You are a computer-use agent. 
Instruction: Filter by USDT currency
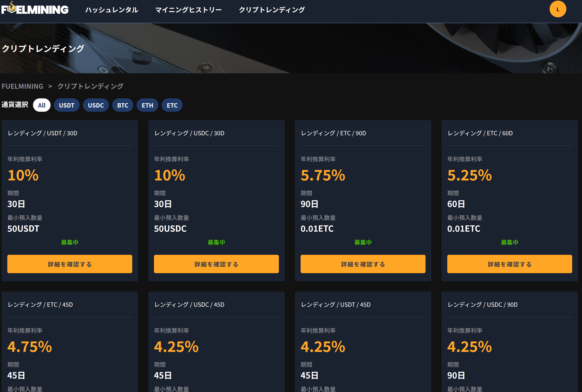point(66,105)
